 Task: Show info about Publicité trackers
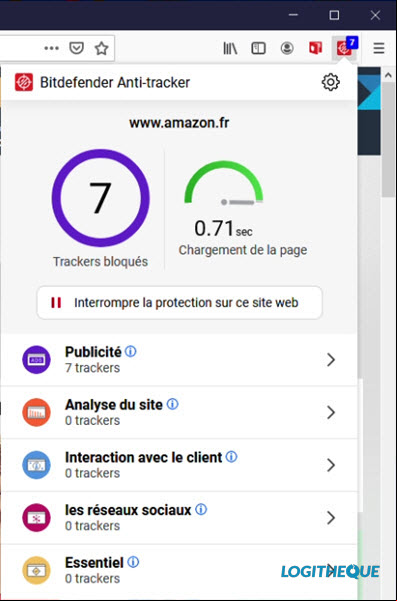pos(131,351)
